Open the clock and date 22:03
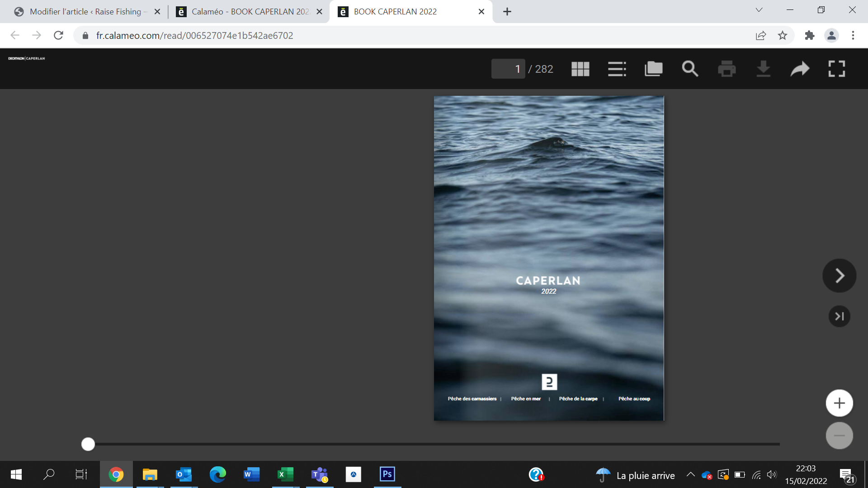Viewport: 868px width, 488px height. tap(806, 474)
